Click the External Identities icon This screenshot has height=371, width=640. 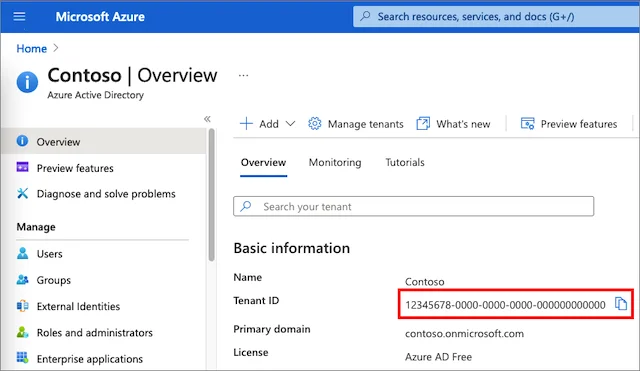coord(22,306)
